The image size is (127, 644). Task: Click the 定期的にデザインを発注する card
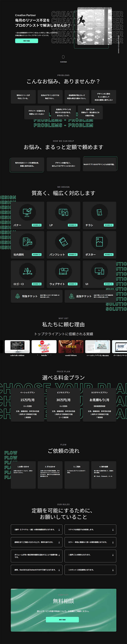point(63,112)
